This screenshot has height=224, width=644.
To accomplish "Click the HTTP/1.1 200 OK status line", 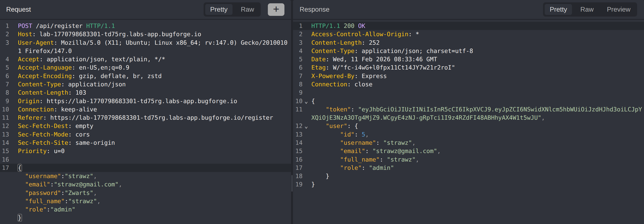I will click(338, 26).
